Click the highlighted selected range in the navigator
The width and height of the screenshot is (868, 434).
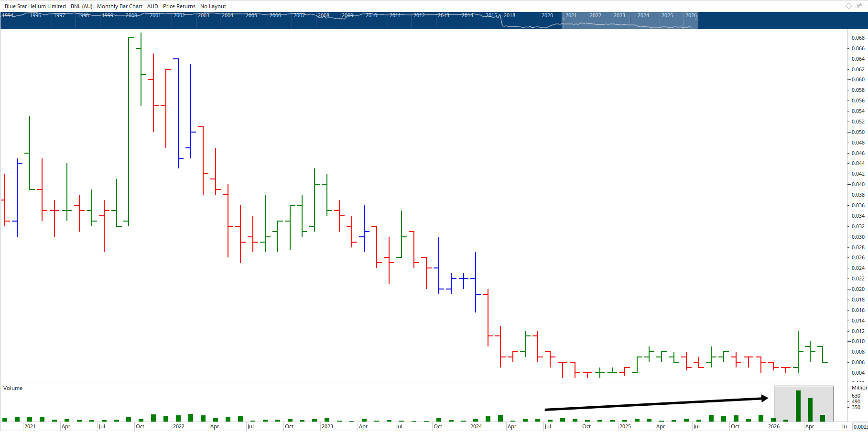pyautogui.click(x=630, y=21)
